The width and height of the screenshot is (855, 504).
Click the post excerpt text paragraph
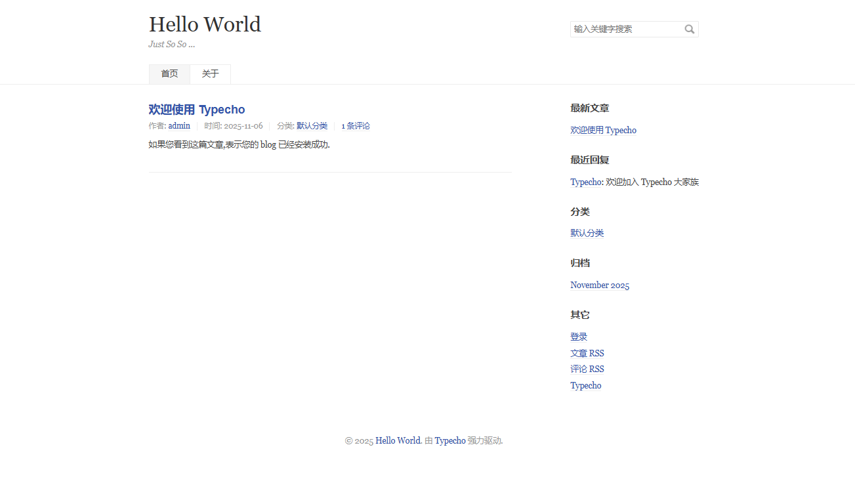239,144
